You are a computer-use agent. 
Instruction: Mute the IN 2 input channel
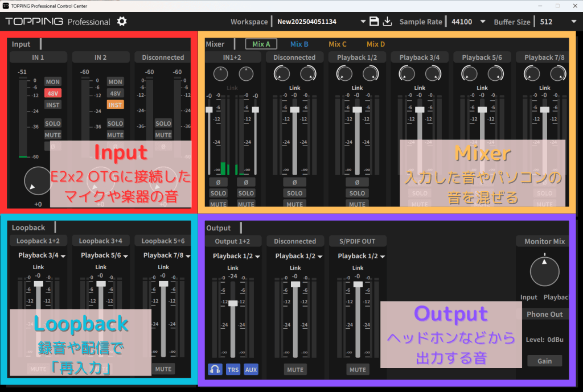pyautogui.click(x=115, y=135)
